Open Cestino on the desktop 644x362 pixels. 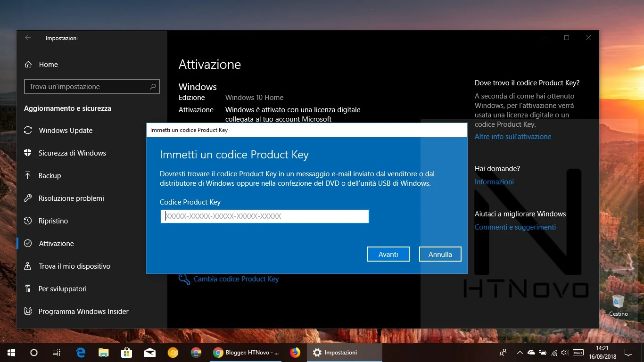tap(618, 305)
